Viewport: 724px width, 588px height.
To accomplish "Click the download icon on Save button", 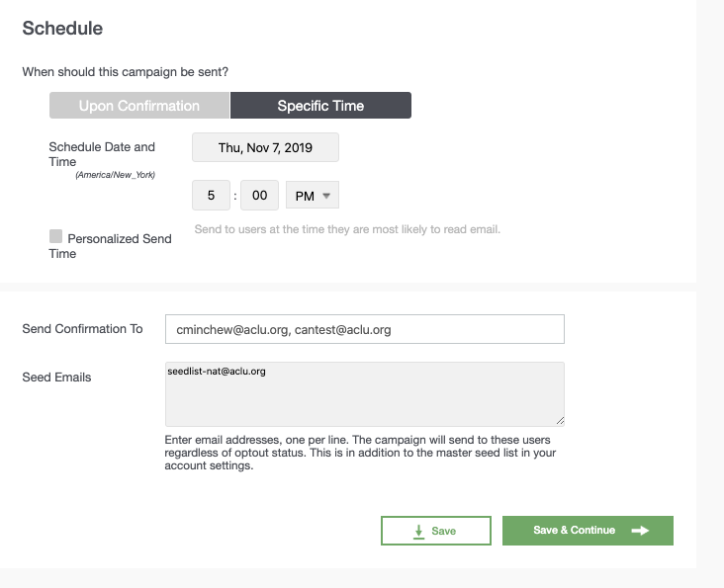I will (x=418, y=532).
